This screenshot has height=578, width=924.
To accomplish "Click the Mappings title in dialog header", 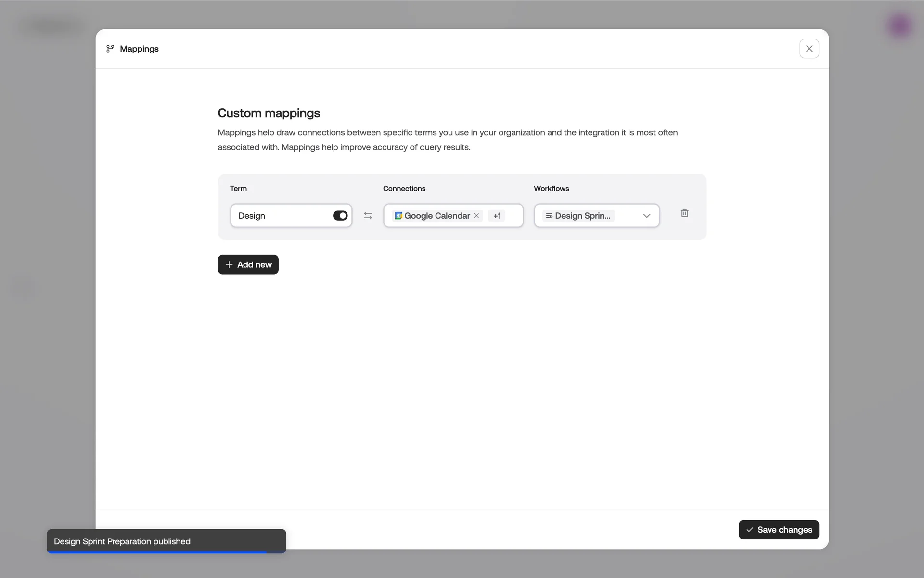I will [x=139, y=49].
